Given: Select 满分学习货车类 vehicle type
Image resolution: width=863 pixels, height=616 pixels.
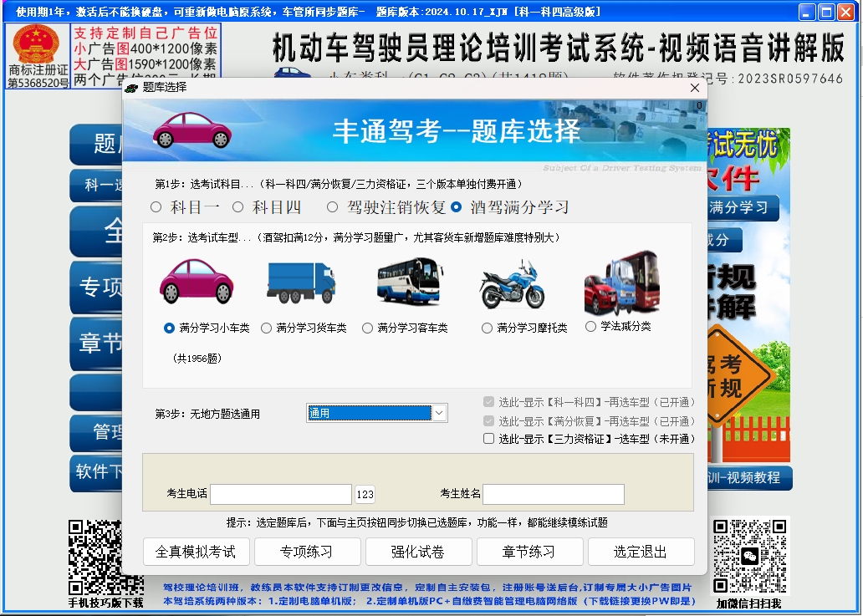Looking at the screenshot, I should [x=267, y=328].
